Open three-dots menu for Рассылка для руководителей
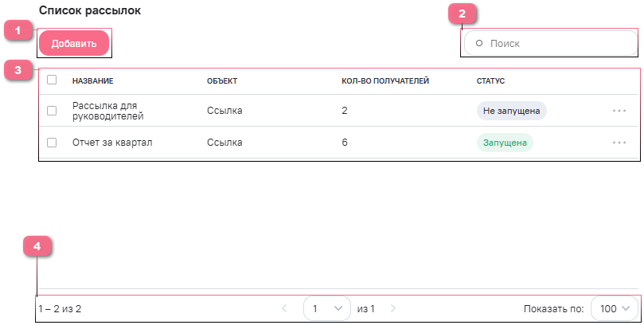This screenshot has height=325, width=644. click(619, 111)
